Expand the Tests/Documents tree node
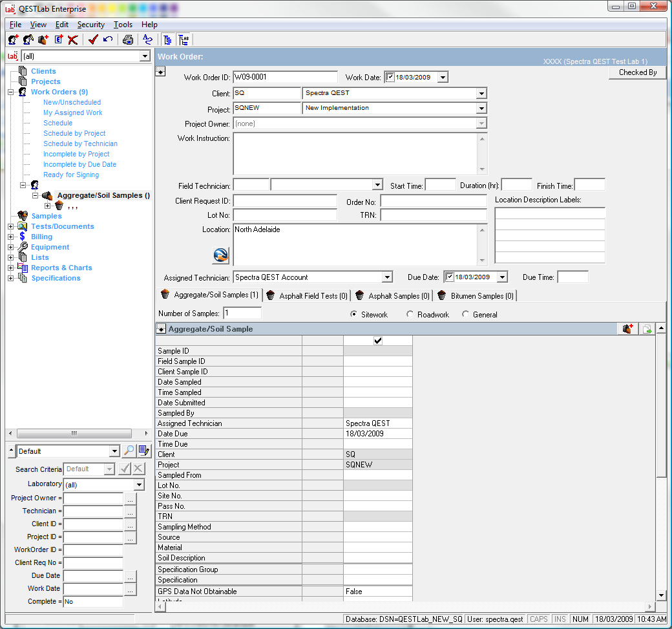 10,226
